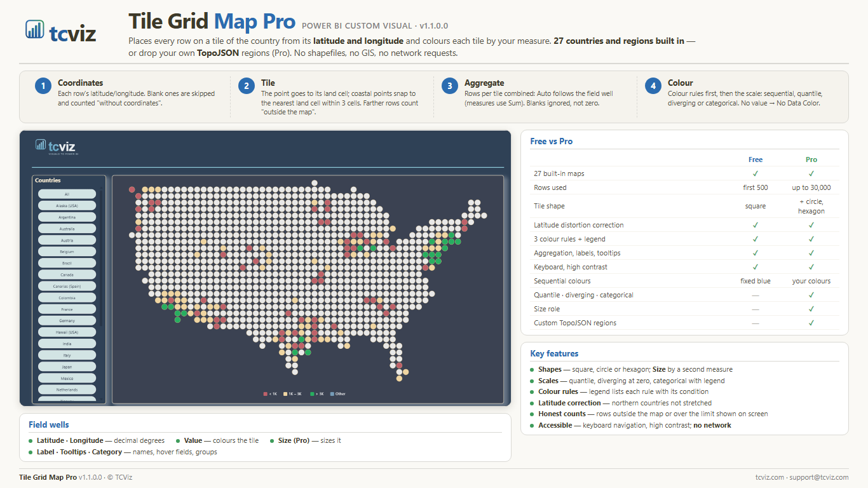Click the 'your colours' table cell

tap(811, 281)
